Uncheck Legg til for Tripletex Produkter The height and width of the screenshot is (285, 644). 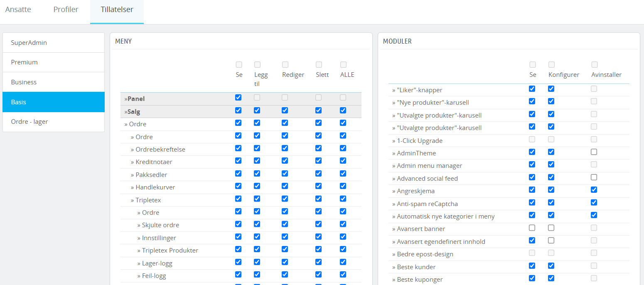click(257, 249)
